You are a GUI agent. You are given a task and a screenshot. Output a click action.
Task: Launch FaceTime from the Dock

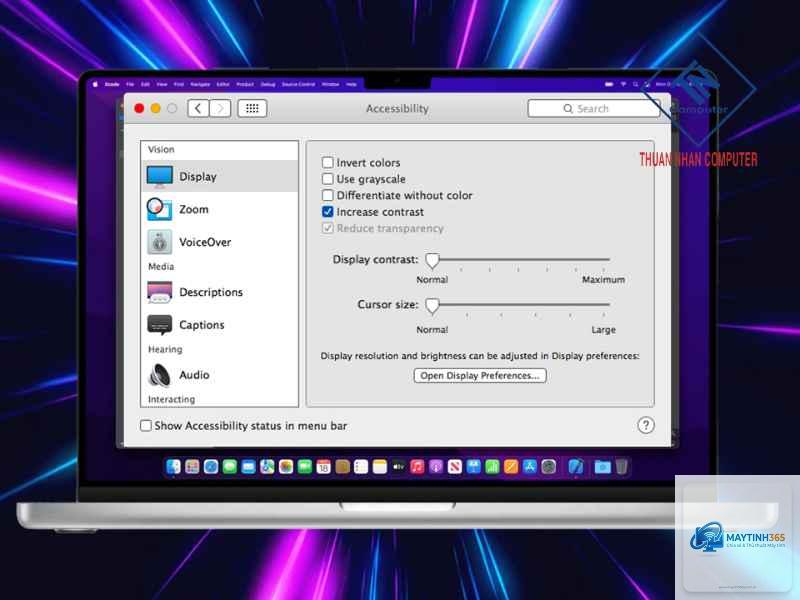[x=305, y=466]
